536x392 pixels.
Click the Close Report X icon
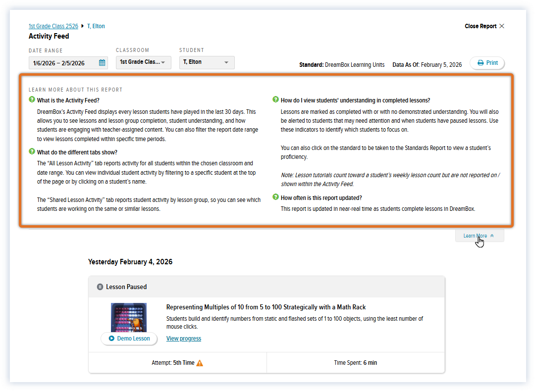[x=501, y=26]
